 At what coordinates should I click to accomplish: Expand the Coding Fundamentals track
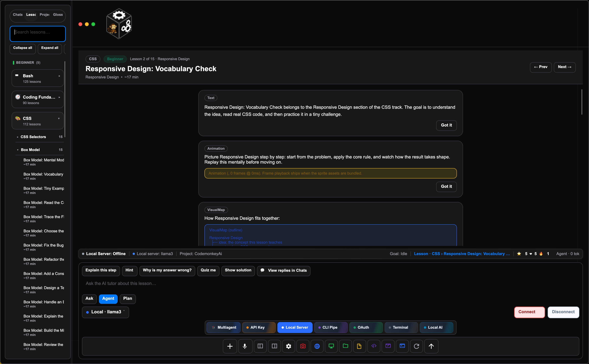click(38, 99)
